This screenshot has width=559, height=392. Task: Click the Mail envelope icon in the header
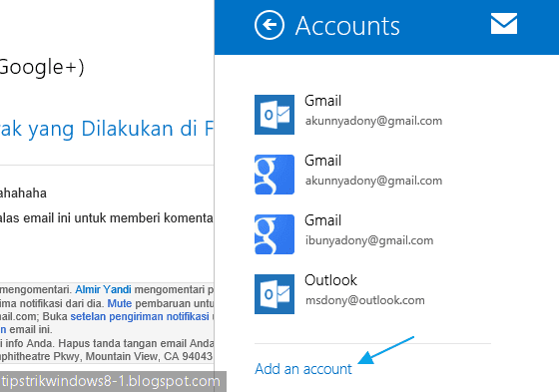[504, 24]
